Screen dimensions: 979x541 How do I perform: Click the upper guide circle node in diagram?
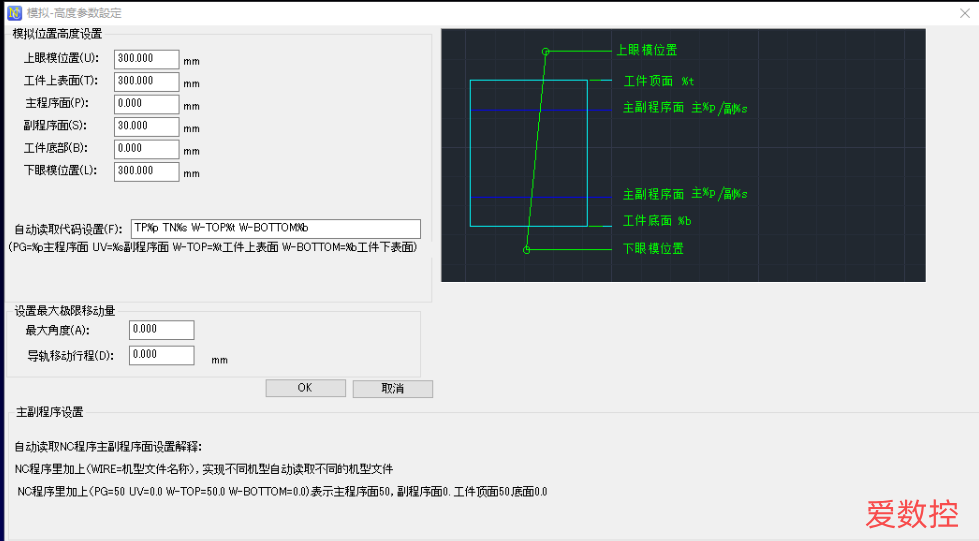pos(545,51)
